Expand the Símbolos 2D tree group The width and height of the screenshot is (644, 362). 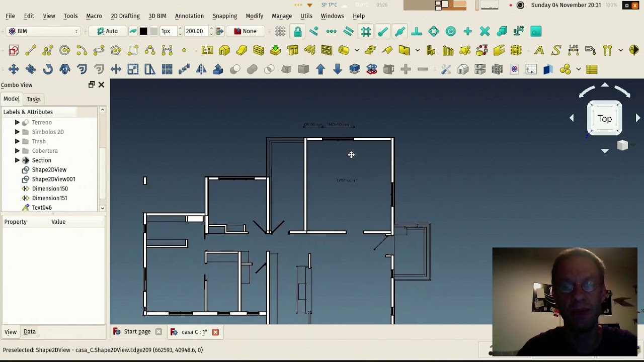point(17,132)
